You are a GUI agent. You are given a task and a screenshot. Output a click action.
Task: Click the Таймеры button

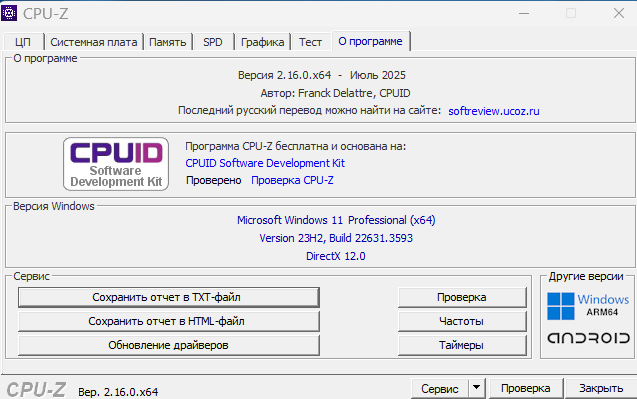[x=462, y=345]
